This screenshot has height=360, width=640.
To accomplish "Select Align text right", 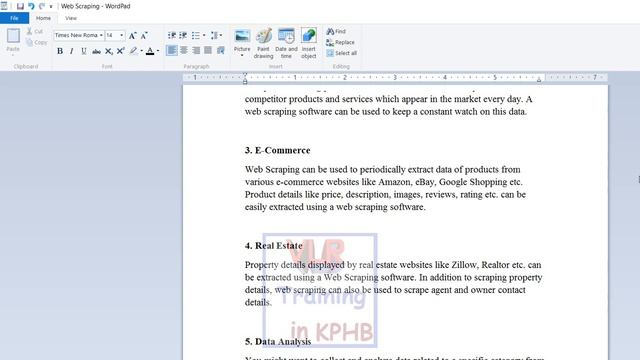I will [x=196, y=50].
